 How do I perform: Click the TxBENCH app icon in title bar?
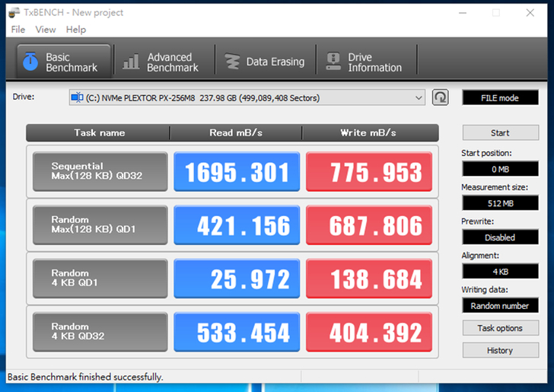tap(16, 13)
